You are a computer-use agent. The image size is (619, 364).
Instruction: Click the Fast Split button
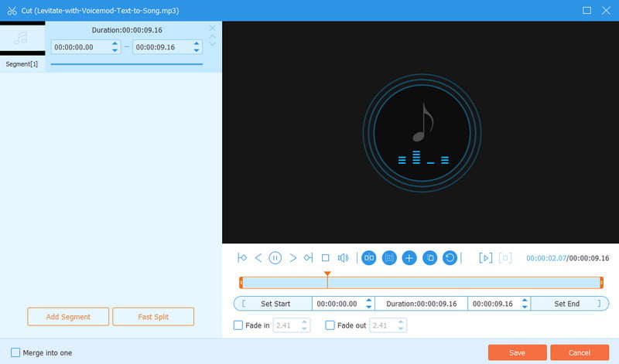[153, 317]
